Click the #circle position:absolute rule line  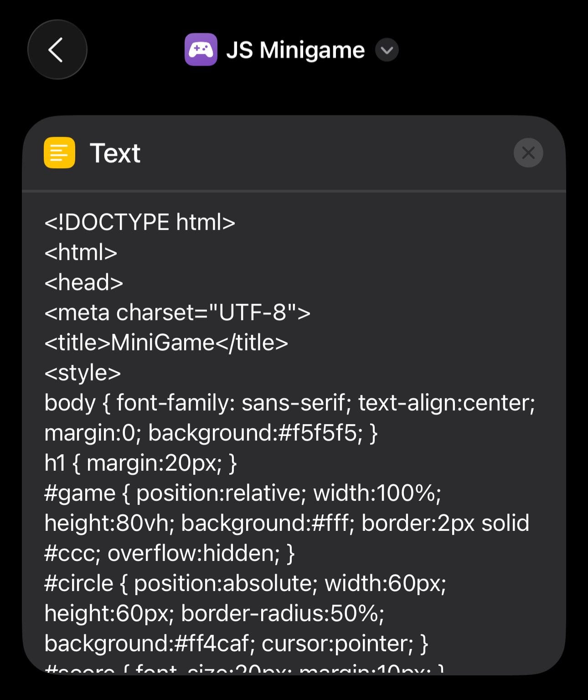click(245, 584)
